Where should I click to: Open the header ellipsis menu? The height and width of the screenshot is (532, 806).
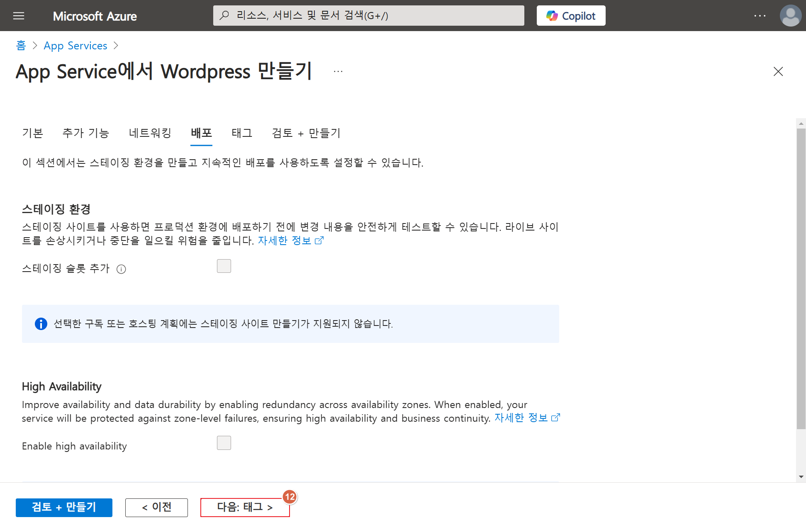(x=760, y=16)
